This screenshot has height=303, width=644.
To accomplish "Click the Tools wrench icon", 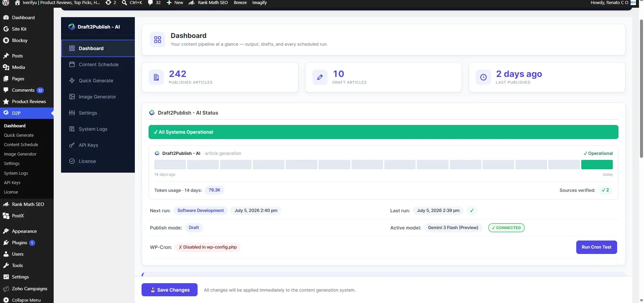I will click(6, 265).
